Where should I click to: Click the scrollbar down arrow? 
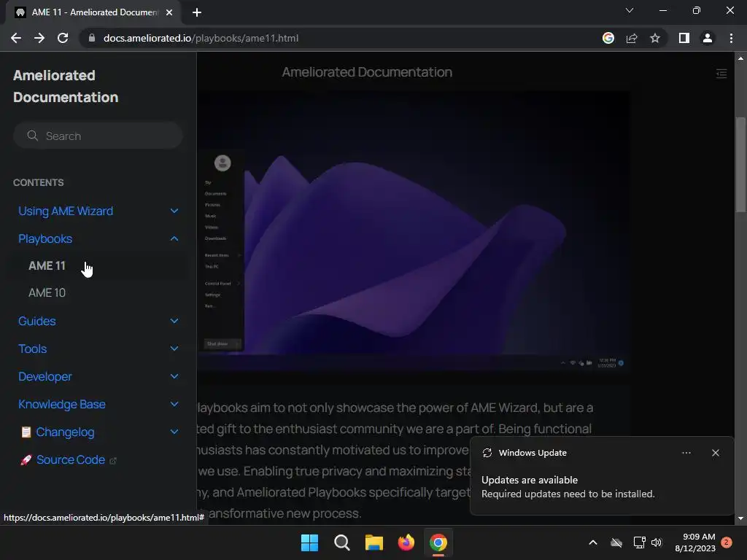point(740,518)
